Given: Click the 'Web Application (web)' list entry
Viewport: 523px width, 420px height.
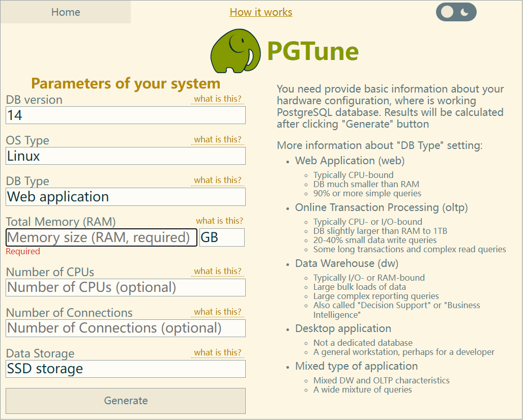Looking at the screenshot, I should (350, 161).
